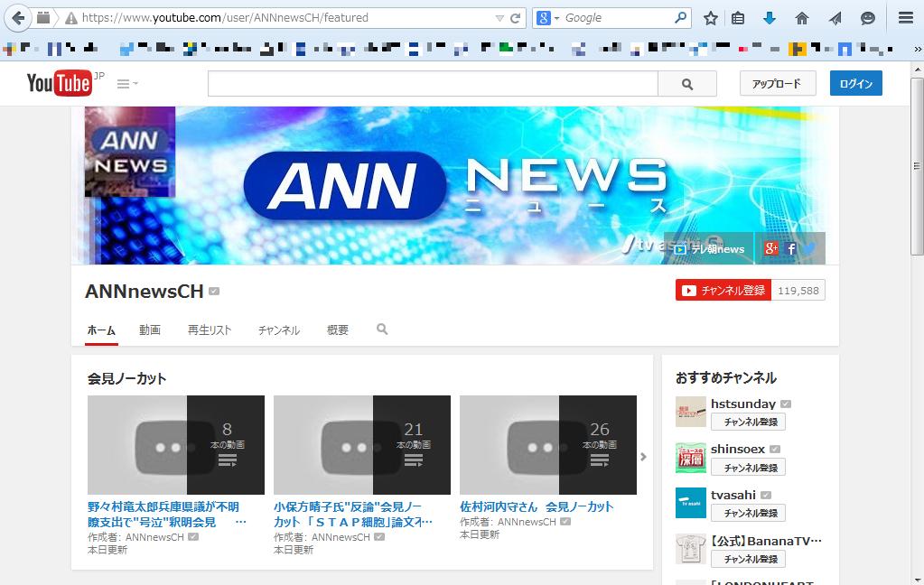The height and width of the screenshot is (585, 924).
Task: Click the verified badge next to ANNnewsCH
Action: [x=214, y=291]
